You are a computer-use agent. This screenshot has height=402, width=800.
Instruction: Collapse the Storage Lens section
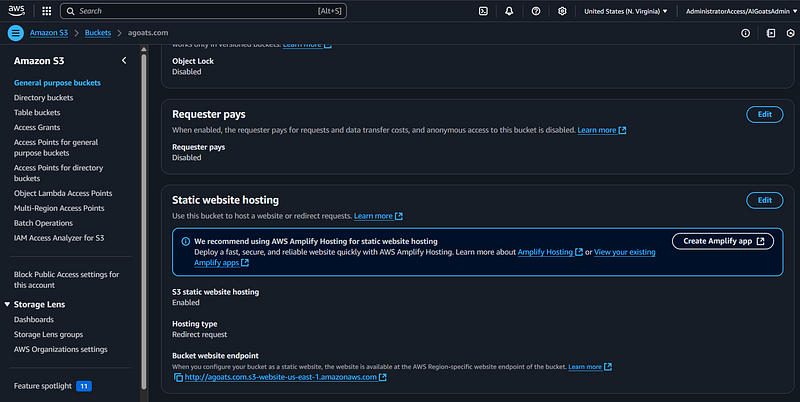pyautogui.click(x=7, y=305)
